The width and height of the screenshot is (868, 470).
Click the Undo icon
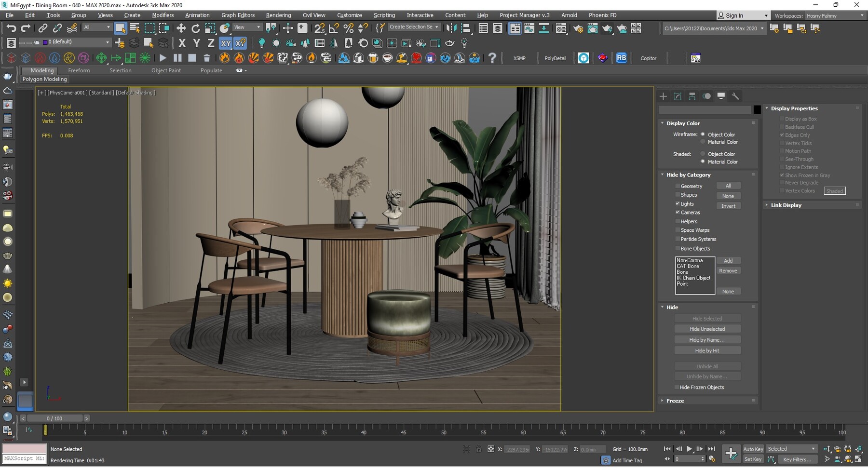(12, 28)
